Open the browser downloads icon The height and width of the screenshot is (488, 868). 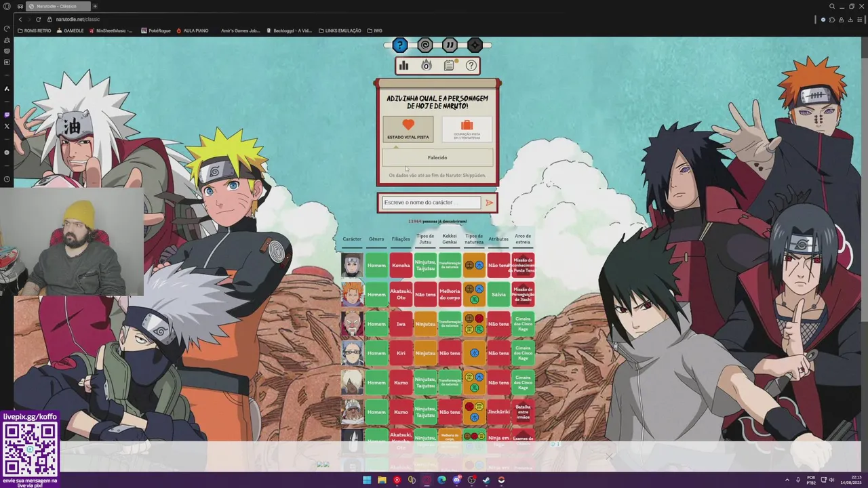click(850, 20)
